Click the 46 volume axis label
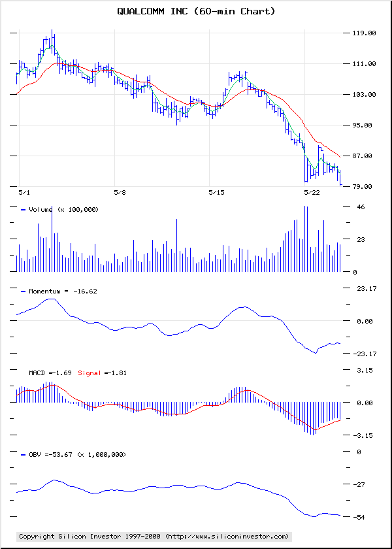Screen dimensions: 392x549 361,207
